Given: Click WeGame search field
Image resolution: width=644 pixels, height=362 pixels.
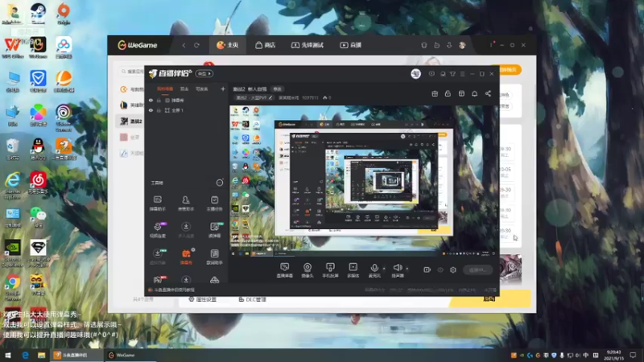Looking at the screenshot, I should click(133, 72).
